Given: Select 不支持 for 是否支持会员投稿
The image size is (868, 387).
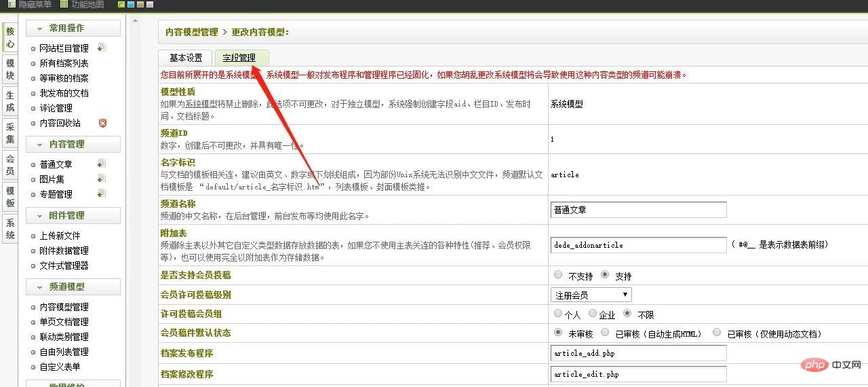Looking at the screenshot, I should 558,275.
